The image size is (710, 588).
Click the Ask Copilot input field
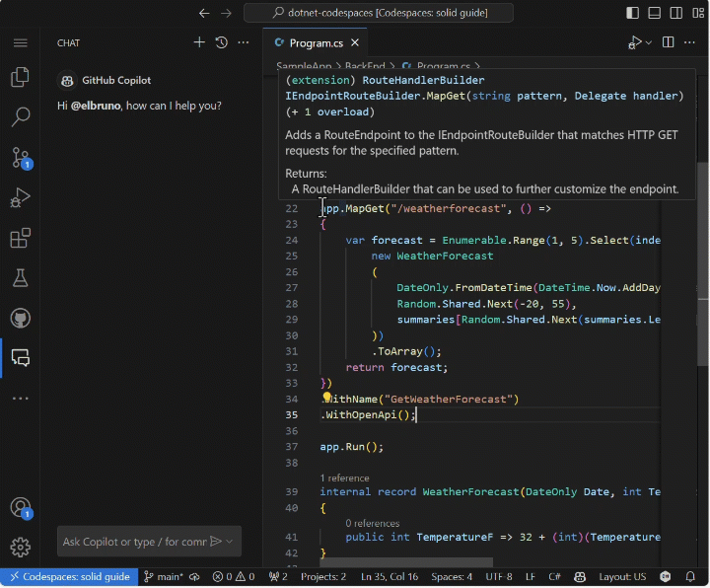[134, 542]
